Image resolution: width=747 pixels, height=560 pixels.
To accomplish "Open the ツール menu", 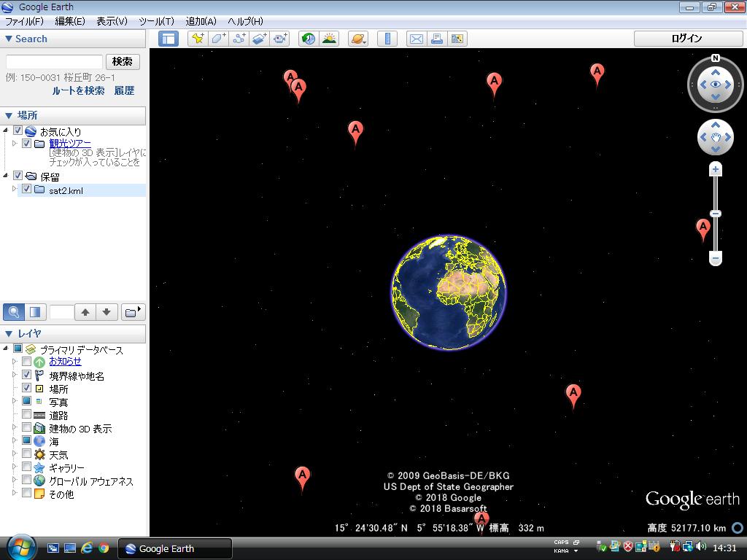I will pos(155,21).
